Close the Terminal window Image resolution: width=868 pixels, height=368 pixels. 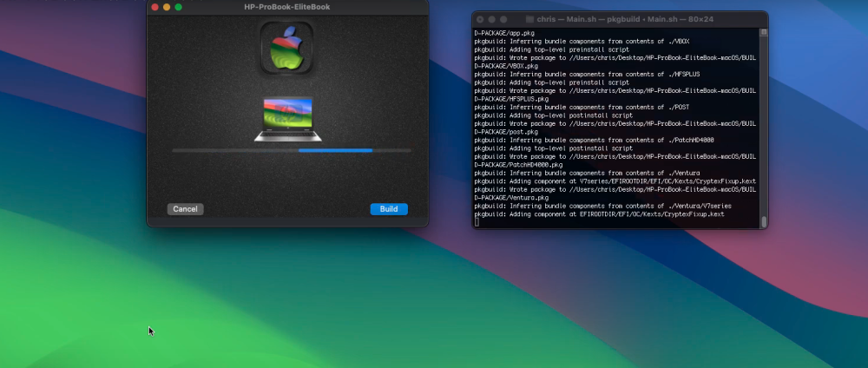(x=480, y=19)
